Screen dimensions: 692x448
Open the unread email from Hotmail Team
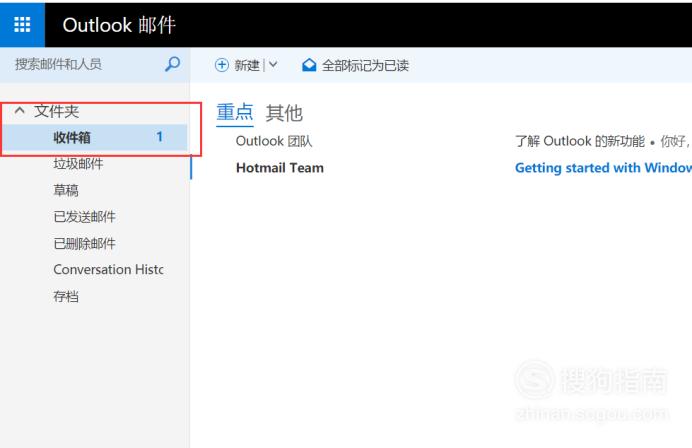280,168
